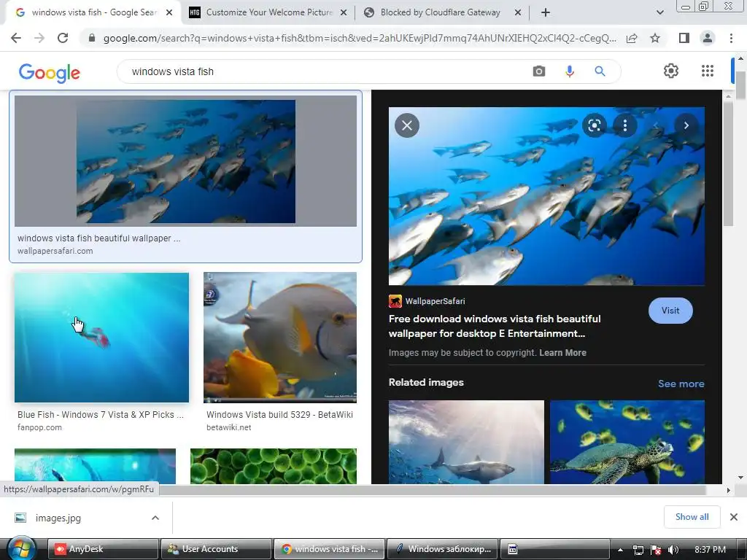Click the search box text

pyautogui.click(x=172, y=71)
